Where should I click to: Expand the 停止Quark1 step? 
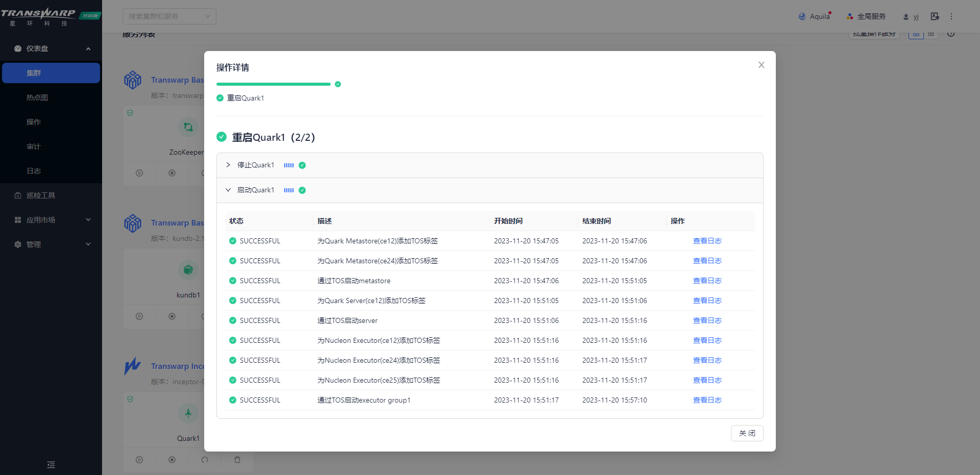228,165
